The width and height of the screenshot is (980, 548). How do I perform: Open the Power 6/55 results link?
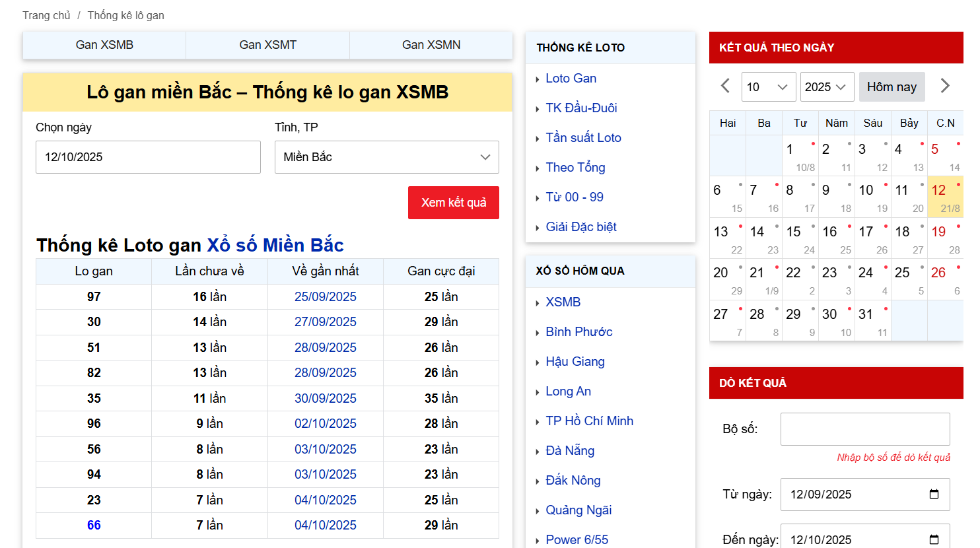tap(577, 539)
